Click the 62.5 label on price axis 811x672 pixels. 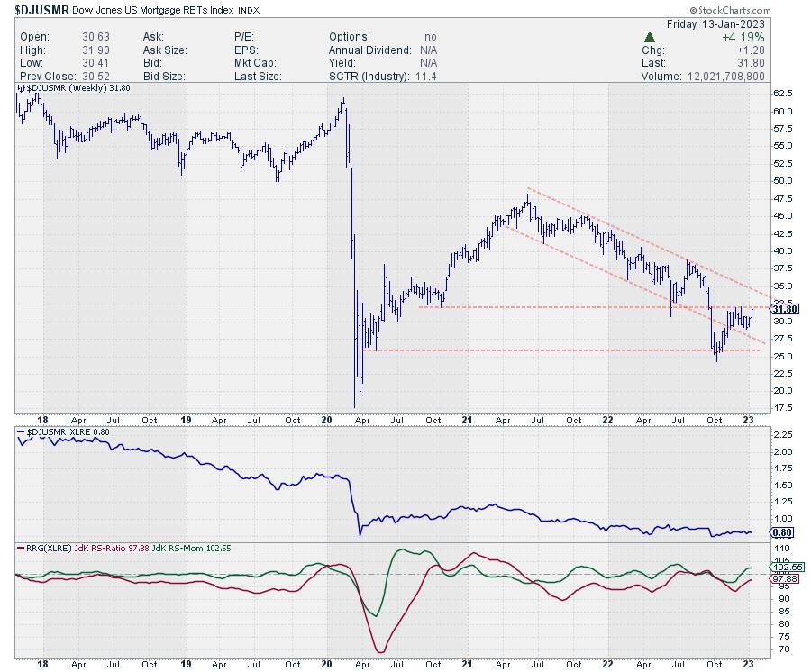tap(782, 94)
